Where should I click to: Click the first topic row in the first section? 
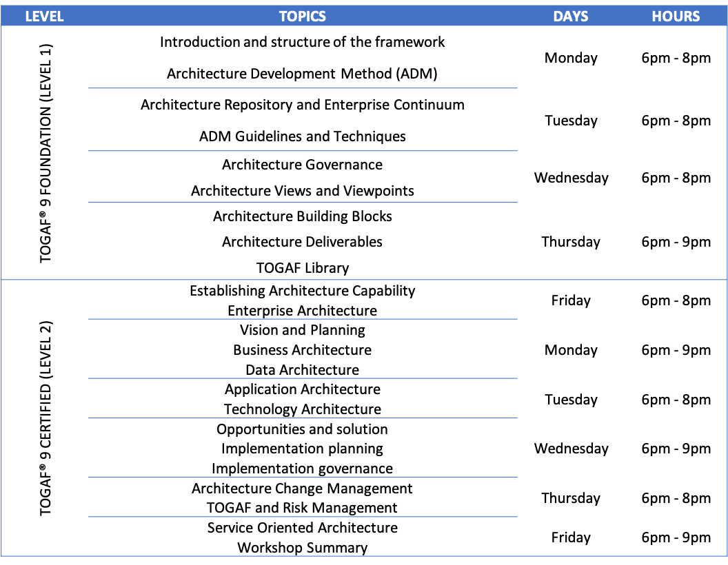coord(303,58)
